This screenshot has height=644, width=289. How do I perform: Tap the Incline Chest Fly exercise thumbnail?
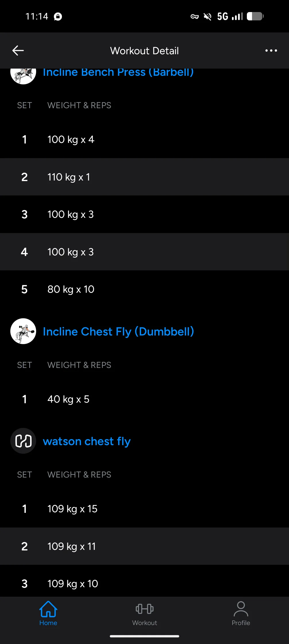pos(23,331)
